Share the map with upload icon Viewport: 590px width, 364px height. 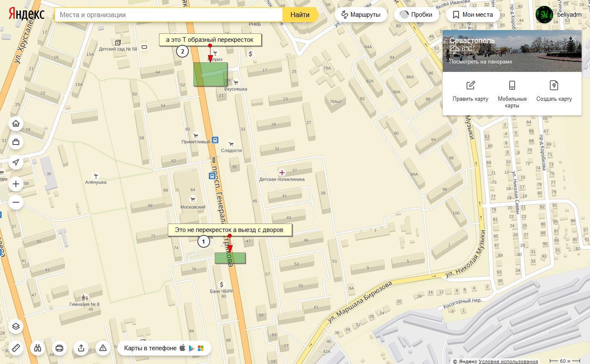(x=81, y=348)
